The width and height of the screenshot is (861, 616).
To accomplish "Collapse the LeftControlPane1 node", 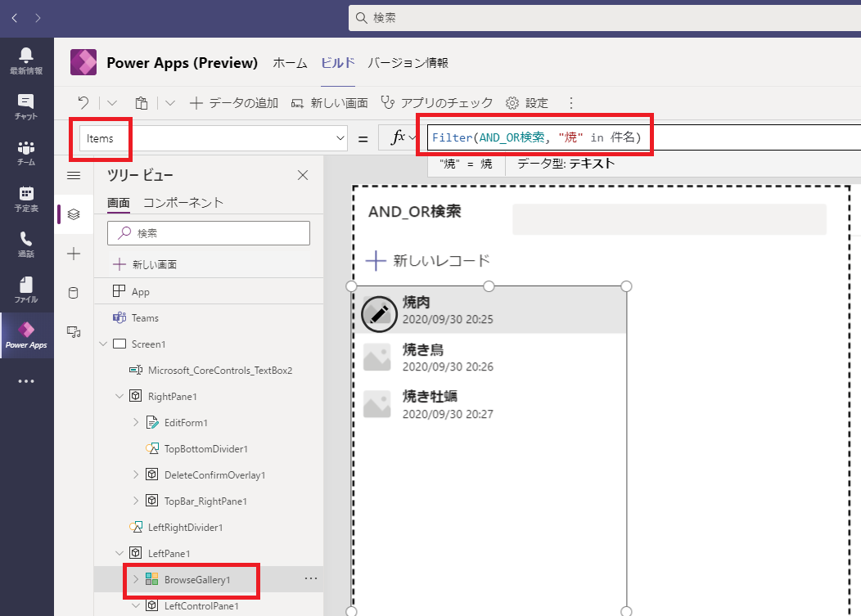I will tap(136, 605).
